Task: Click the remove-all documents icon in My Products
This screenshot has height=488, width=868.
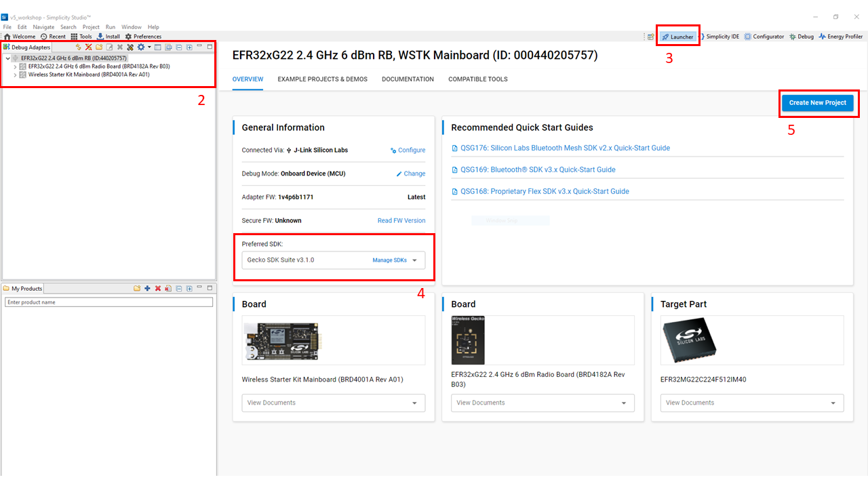Action: tap(168, 289)
